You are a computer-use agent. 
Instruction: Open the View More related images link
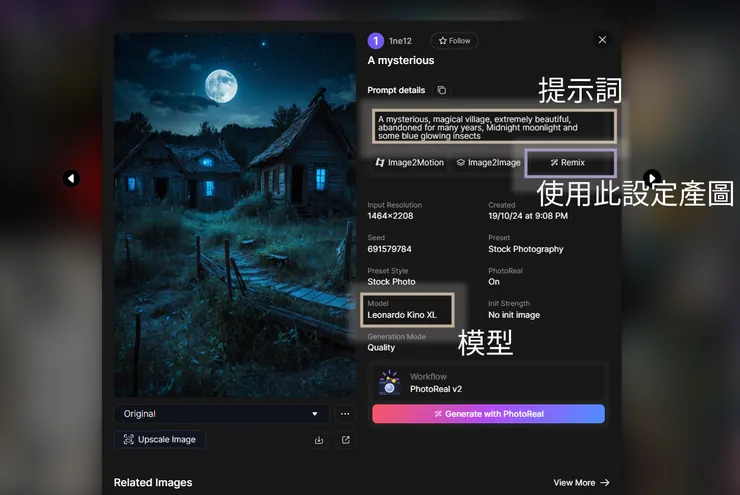point(581,482)
